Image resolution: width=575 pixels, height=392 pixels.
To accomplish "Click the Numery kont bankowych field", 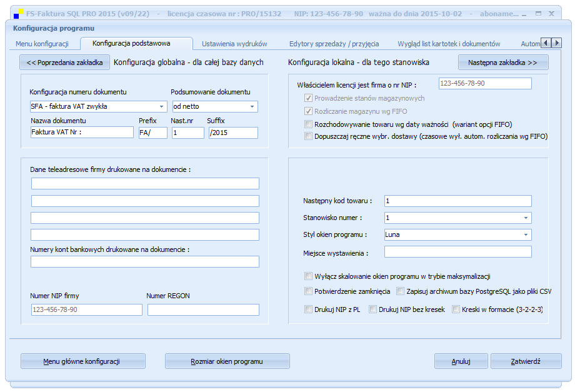I will pos(145,261).
